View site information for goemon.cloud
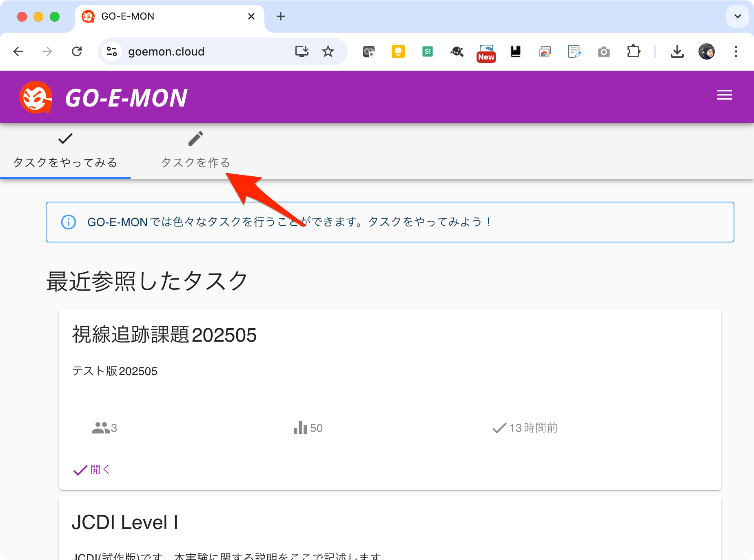Image resolution: width=754 pixels, height=560 pixels. point(112,51)
